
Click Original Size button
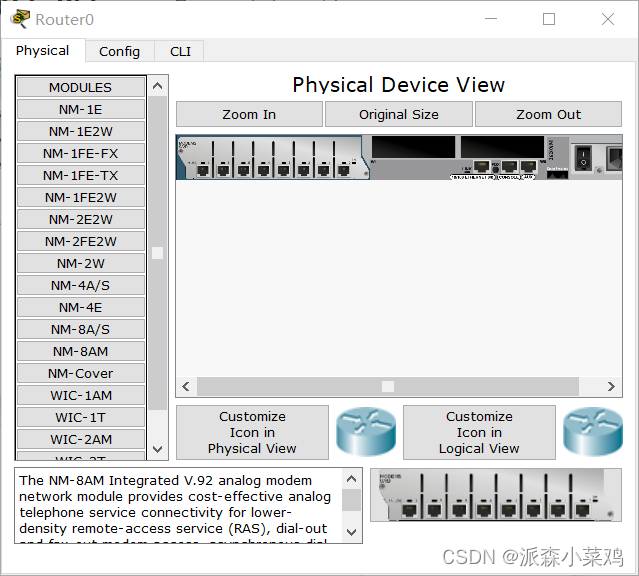[399, 115]
